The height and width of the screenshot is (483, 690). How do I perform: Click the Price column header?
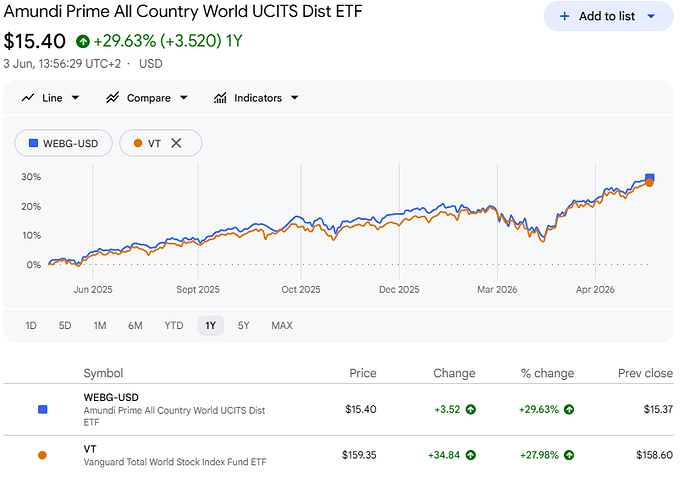click(363, 373)
